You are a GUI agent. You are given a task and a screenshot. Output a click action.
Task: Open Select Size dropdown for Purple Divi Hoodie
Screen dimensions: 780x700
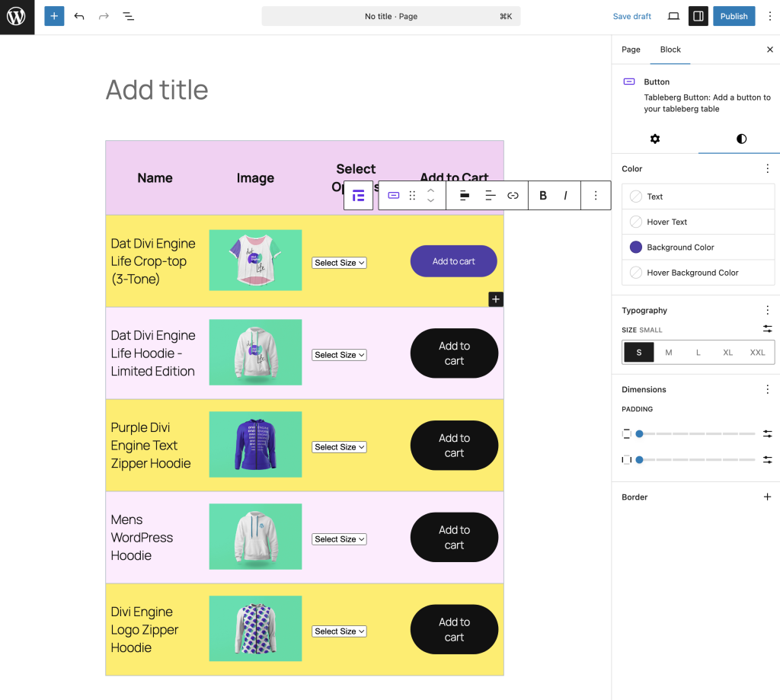(x=339, y=447)
